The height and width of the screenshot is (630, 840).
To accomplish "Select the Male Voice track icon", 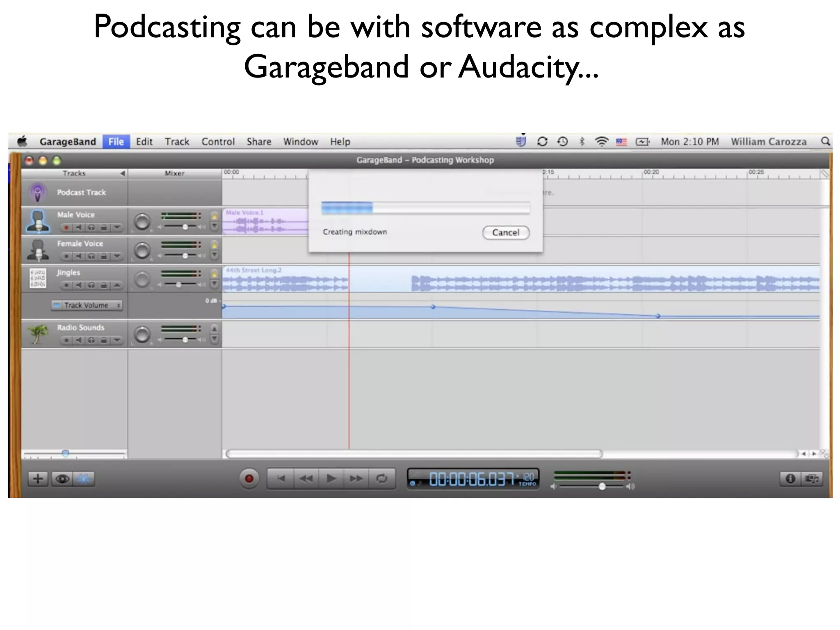I will [x=38, y=221].
